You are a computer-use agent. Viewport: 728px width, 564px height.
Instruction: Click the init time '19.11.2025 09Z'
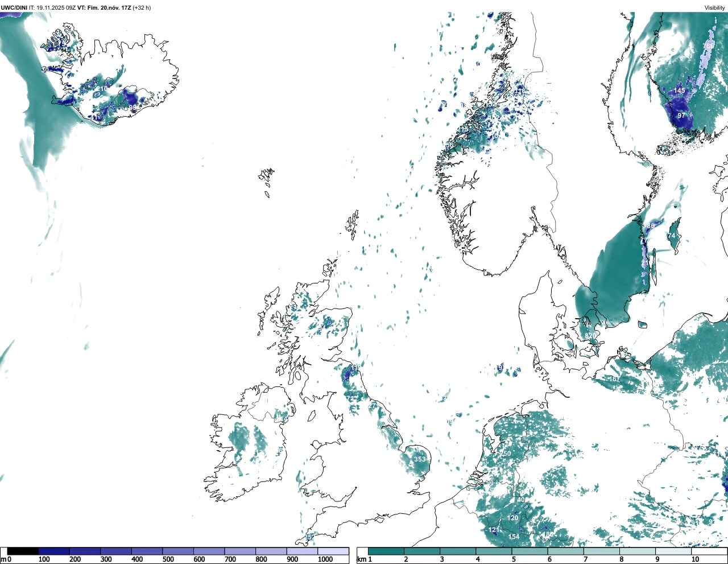coord(56,7)
